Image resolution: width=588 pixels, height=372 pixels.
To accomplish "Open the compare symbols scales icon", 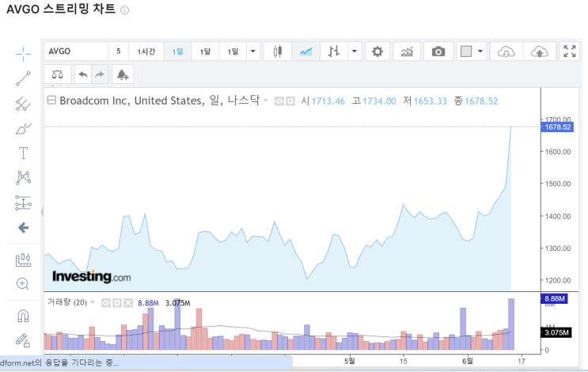I will pos(57,74).
